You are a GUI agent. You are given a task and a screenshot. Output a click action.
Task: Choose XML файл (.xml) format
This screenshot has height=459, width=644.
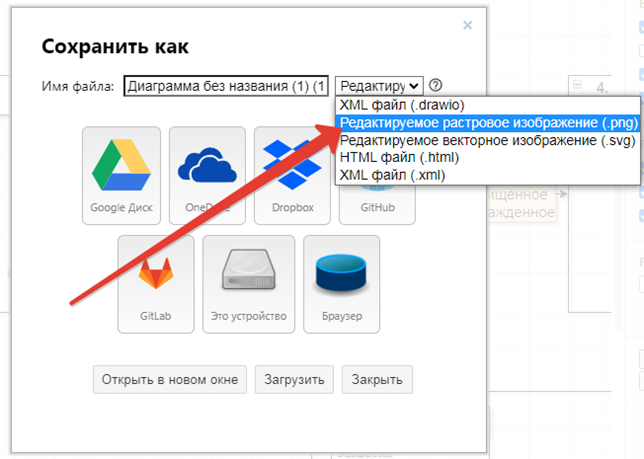[392, 175]
